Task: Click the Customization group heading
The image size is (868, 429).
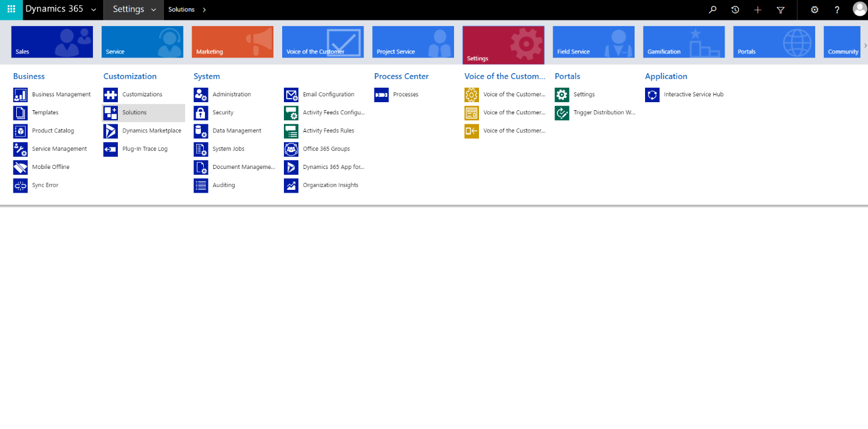Action: coord(130,76)
